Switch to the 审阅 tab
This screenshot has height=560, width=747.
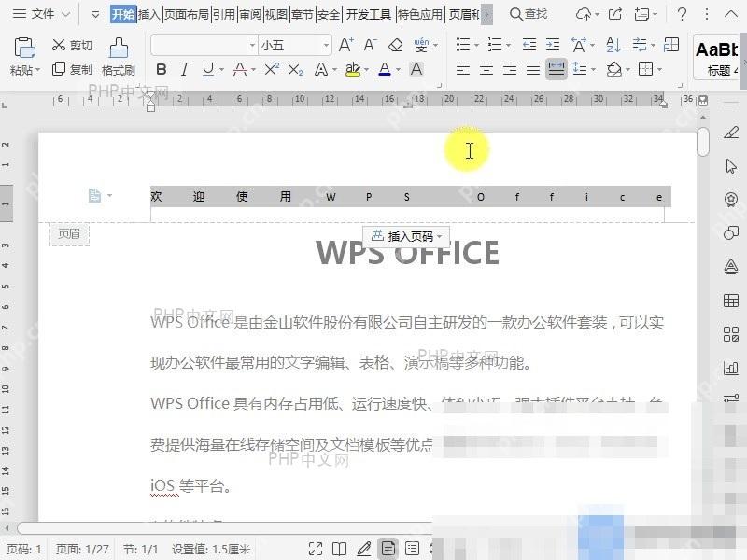click(250, 15)
